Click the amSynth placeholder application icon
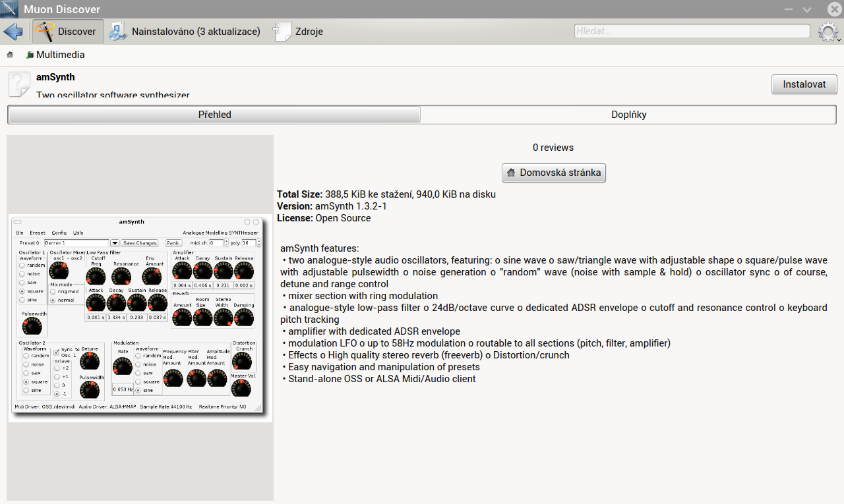Viewport: 844px width, 504px height. pyautogui.click(x=19, y=85)
